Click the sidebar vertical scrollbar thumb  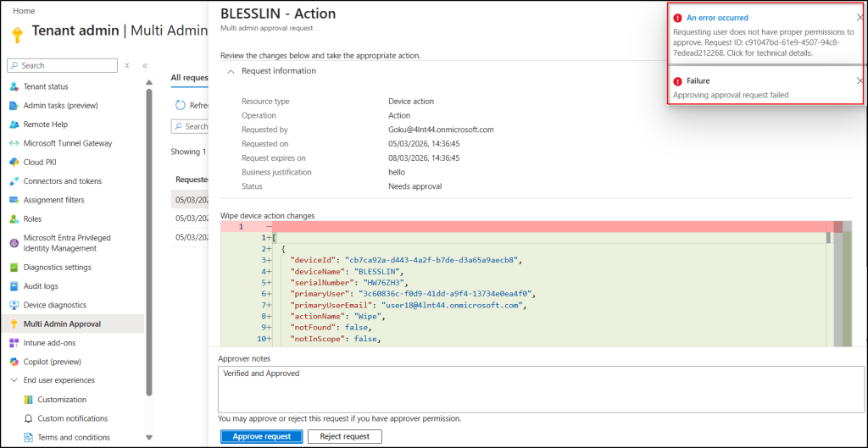pos(148,242)
